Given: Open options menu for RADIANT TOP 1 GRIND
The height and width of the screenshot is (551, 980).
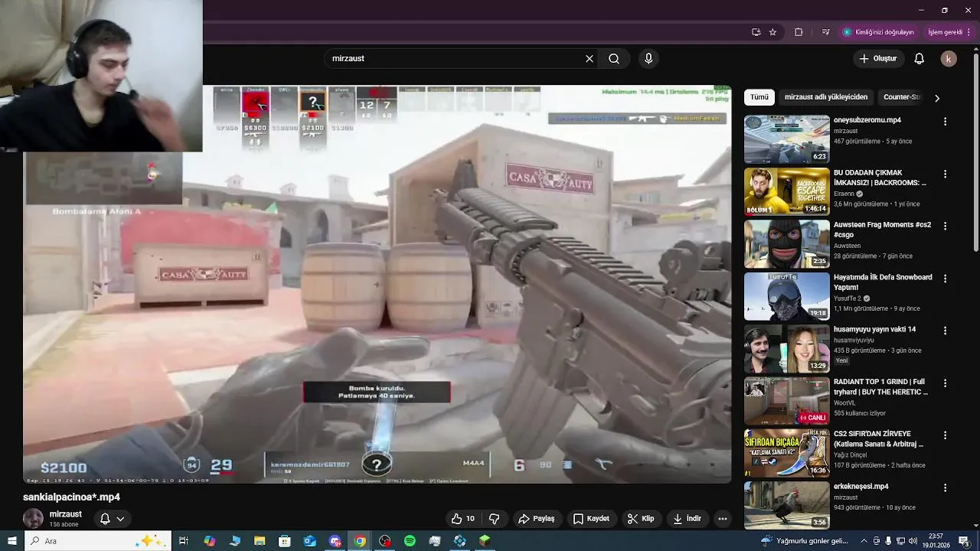Looking at the screenshot, I should (945, 383).
